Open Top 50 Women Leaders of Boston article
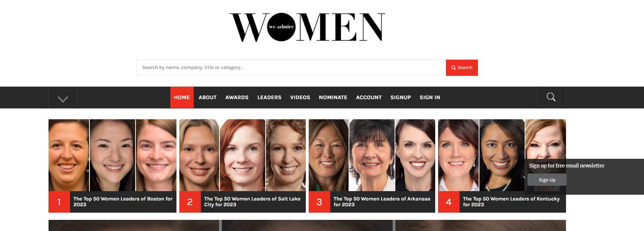Screen dimensions: 644x231 [x=123, y=202]
